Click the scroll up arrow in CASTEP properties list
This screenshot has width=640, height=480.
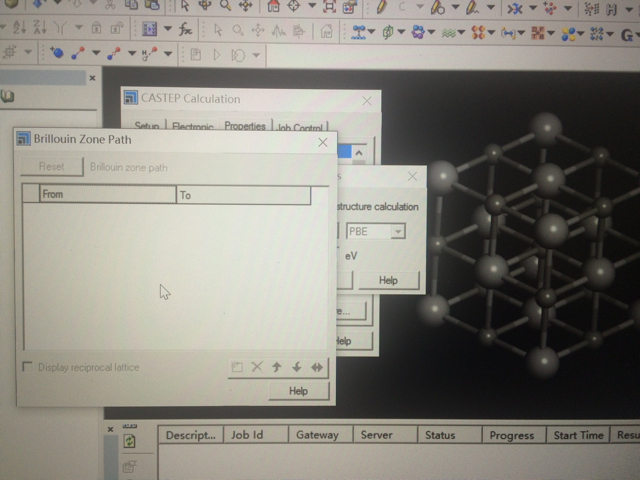point(359,153)
